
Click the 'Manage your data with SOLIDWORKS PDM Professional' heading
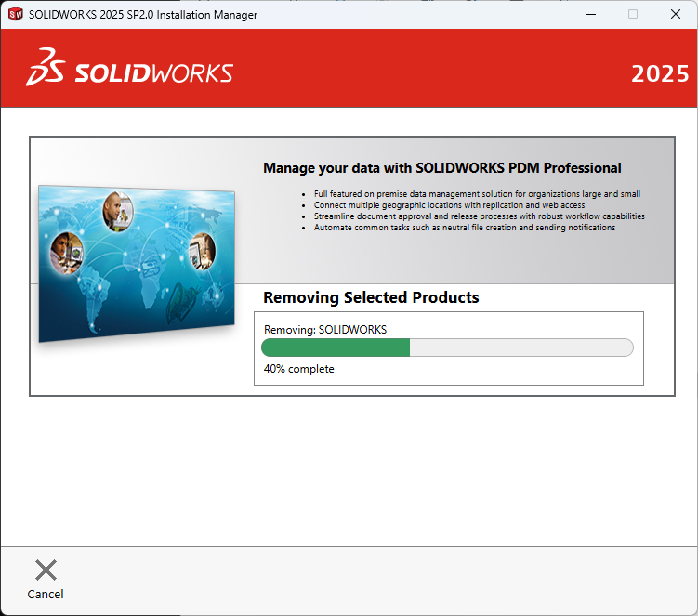coord(442,168)
